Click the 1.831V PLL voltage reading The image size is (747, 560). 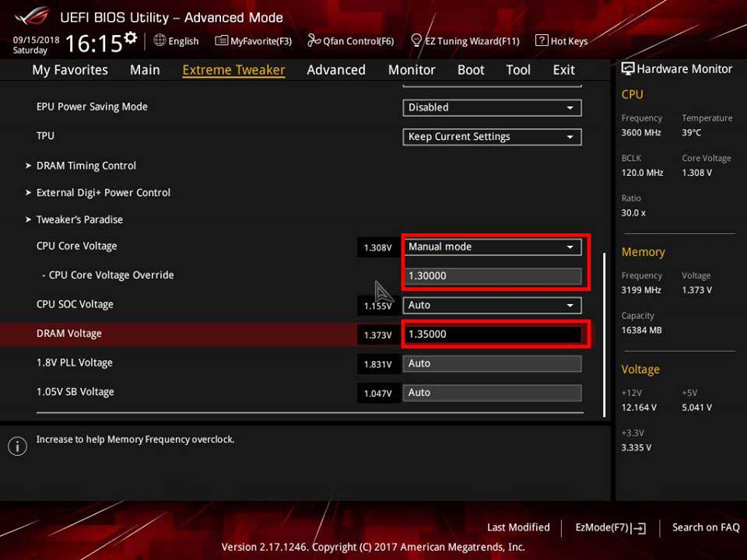pyautogui.click(x=378, y=364)
